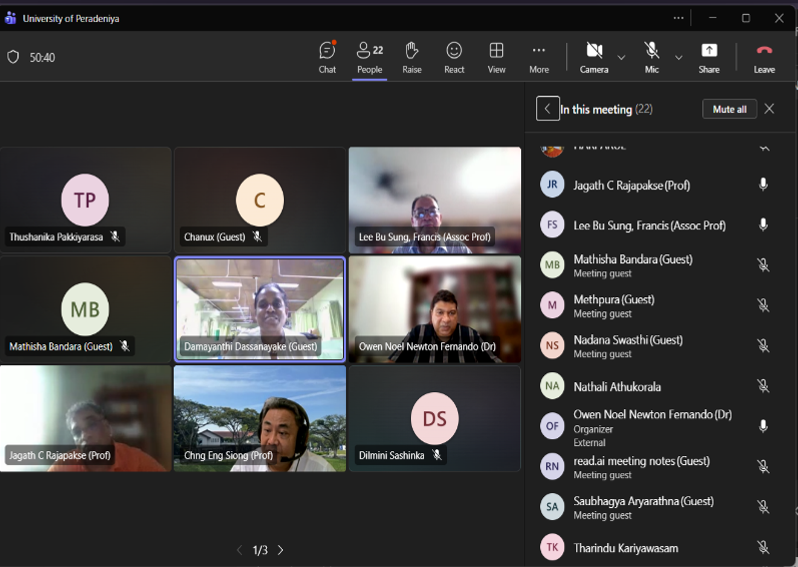Close the participants panel
Viewport: 798px width, 567px height.
769,108
